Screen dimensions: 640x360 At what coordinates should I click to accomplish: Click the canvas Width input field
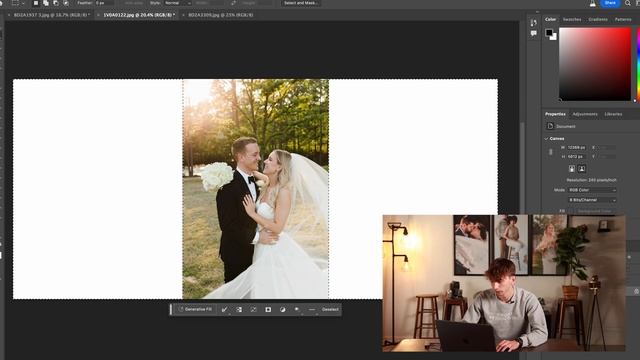(577, 147)
